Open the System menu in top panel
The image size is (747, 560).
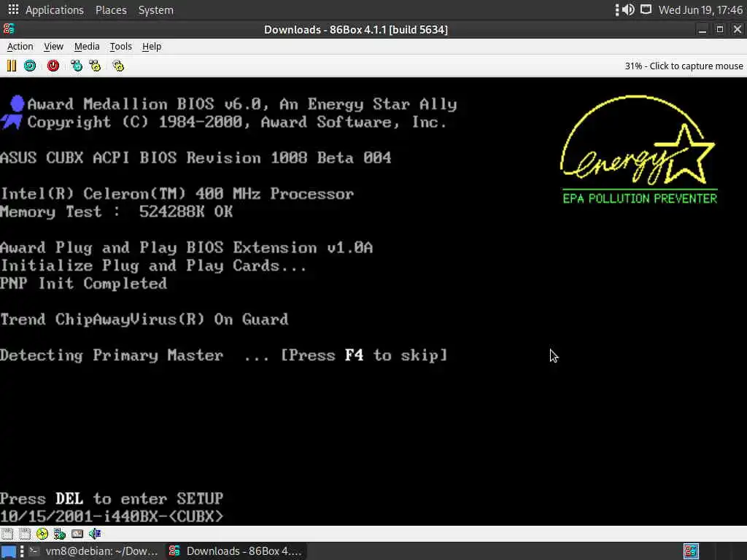[156, 10]
